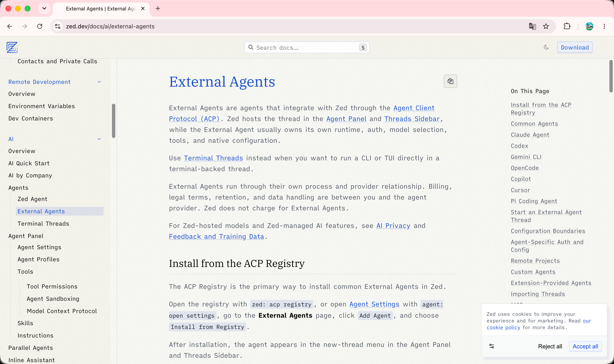Open the Chrome profile avatar

click(x=589, y=26)
